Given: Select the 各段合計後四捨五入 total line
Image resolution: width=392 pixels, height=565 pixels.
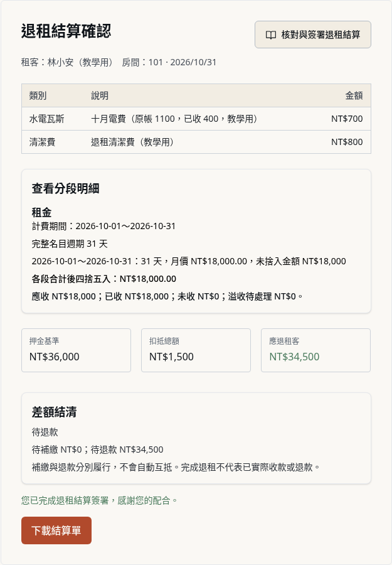Looking at the screenshot, I should tap(104, 279).
